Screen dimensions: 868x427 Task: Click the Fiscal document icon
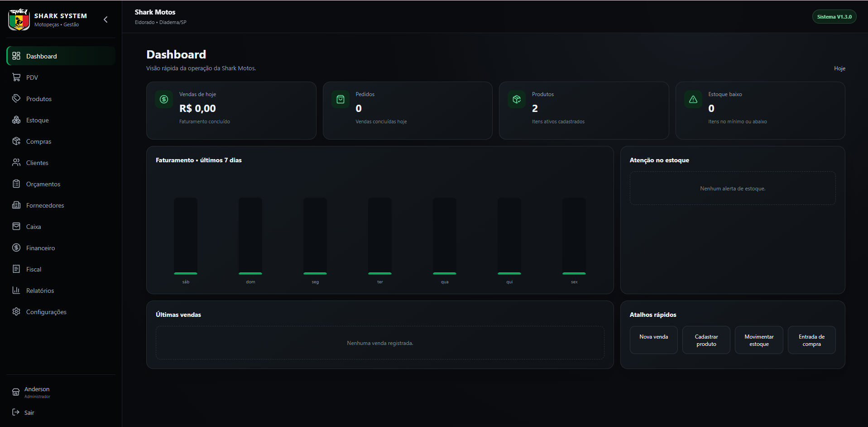tap(16, 269)
